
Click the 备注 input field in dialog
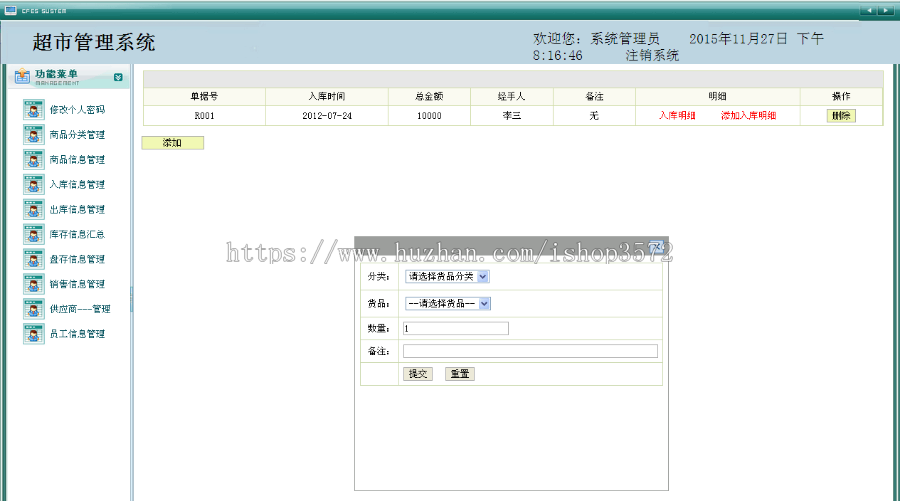point(530,351)
